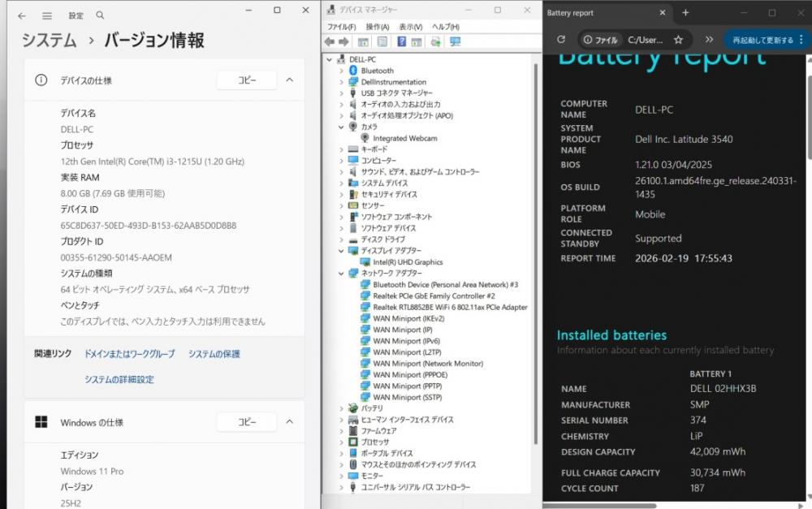Click the Device Manager vertical scrollbar
The image size is (812, 509).
coord(535,254)
